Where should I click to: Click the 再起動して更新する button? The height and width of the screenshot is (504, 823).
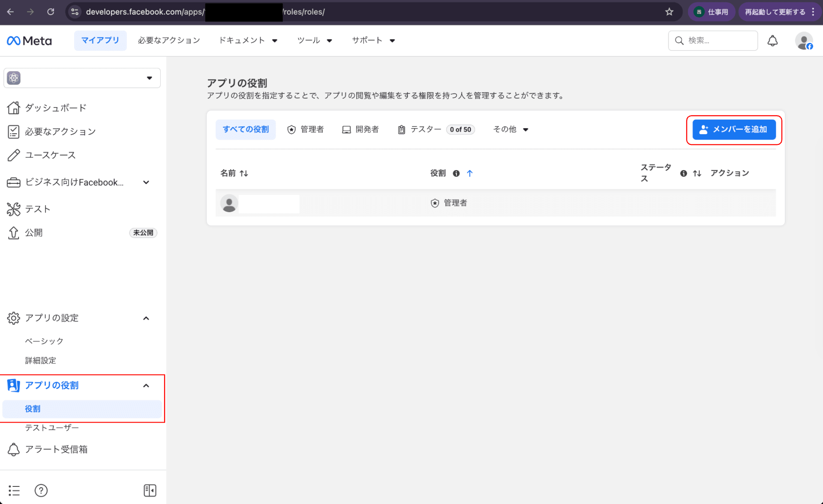tap(774, 12)
